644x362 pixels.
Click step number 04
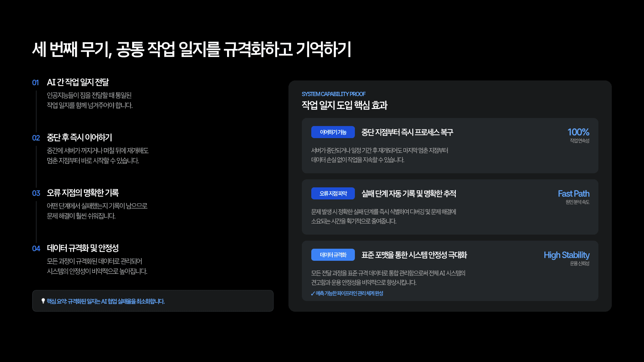pos(36,248)
